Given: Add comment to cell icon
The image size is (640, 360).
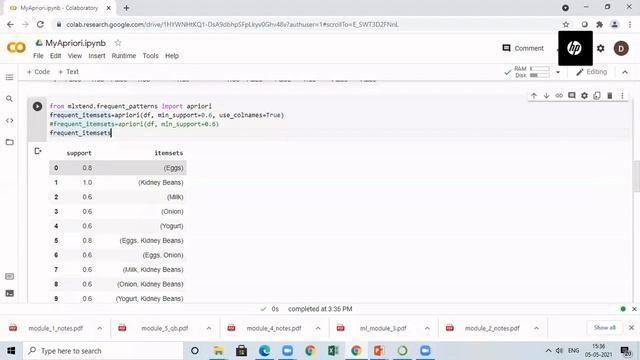Looking at the screenshot, I should point(571,96).
